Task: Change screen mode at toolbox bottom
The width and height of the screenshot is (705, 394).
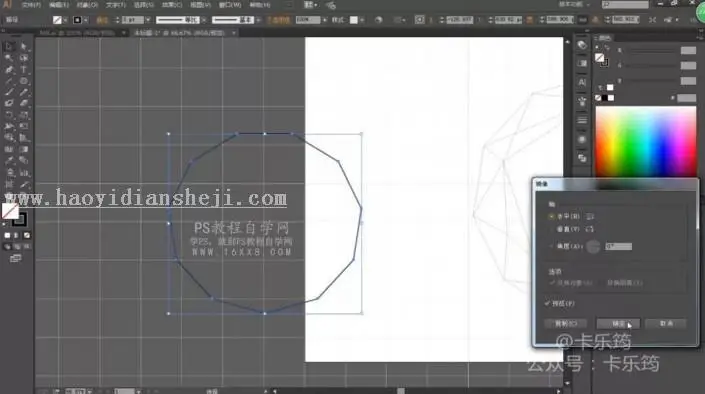Action: click(15, 258)
